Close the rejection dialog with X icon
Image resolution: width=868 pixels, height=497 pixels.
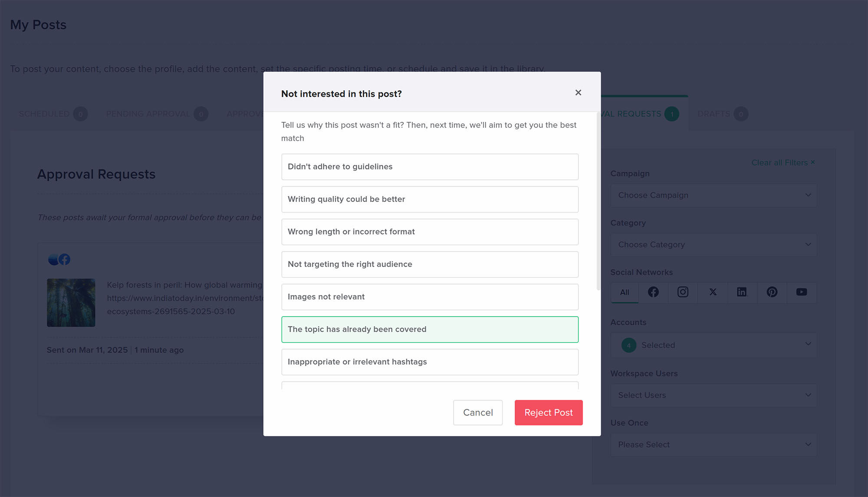point(578,93)
